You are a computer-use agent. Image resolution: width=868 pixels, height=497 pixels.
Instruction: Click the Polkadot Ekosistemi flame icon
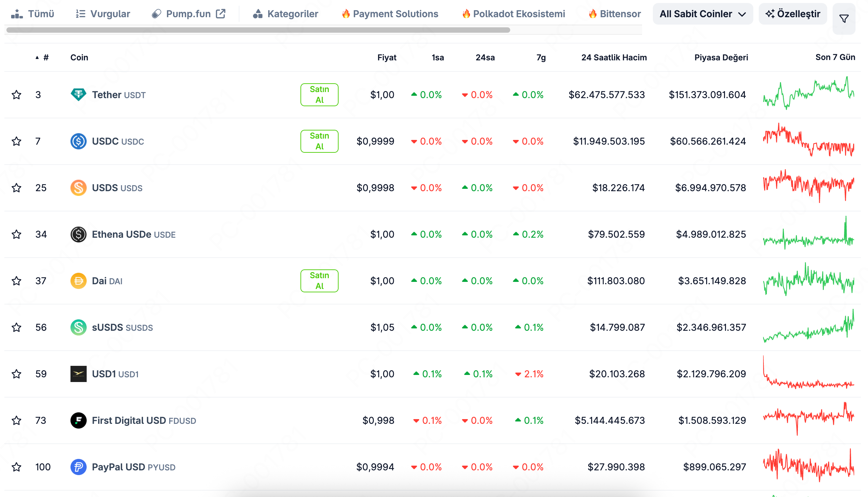pos(466,13)
